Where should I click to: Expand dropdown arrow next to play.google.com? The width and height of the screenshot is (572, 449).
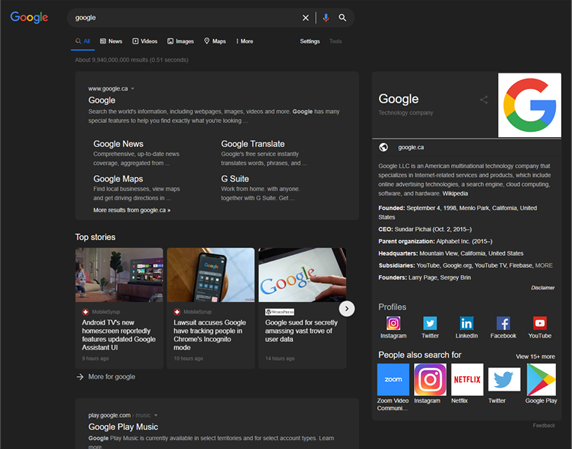(156, 415)
